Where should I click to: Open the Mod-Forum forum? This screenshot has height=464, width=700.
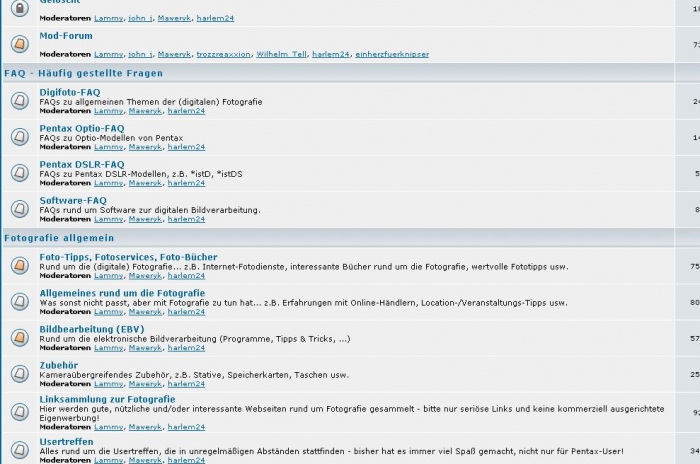pyautogui.click(x=66, y=36)
